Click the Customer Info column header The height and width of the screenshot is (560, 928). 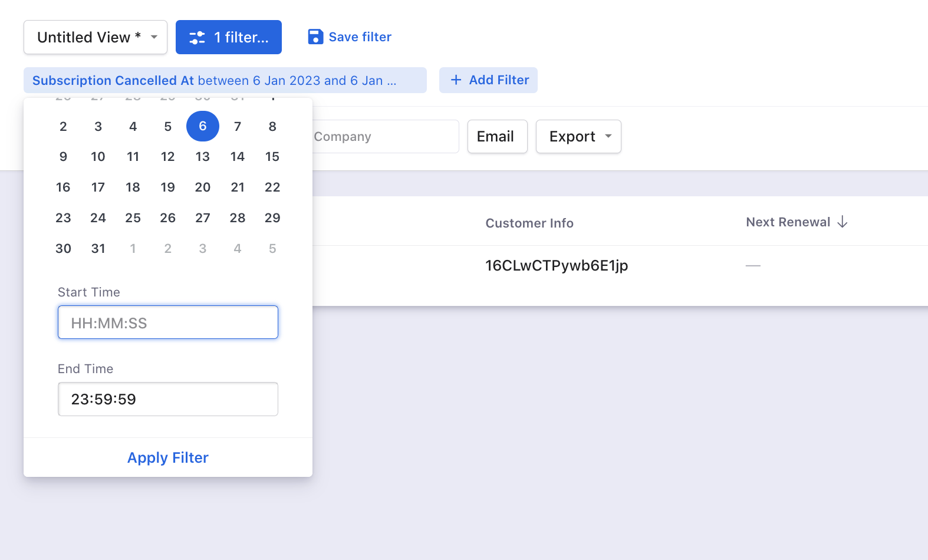point(529,223)
